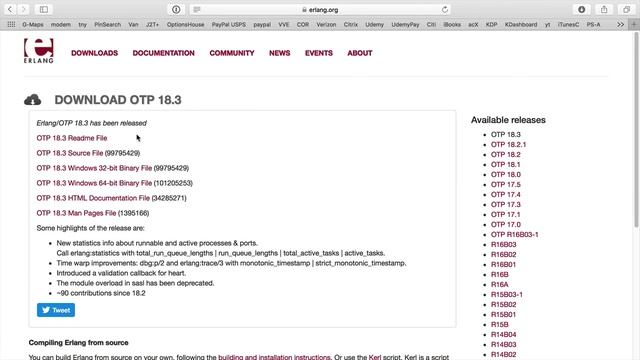Select R15B02 release
640x360 pixels.
coord(503,304)
